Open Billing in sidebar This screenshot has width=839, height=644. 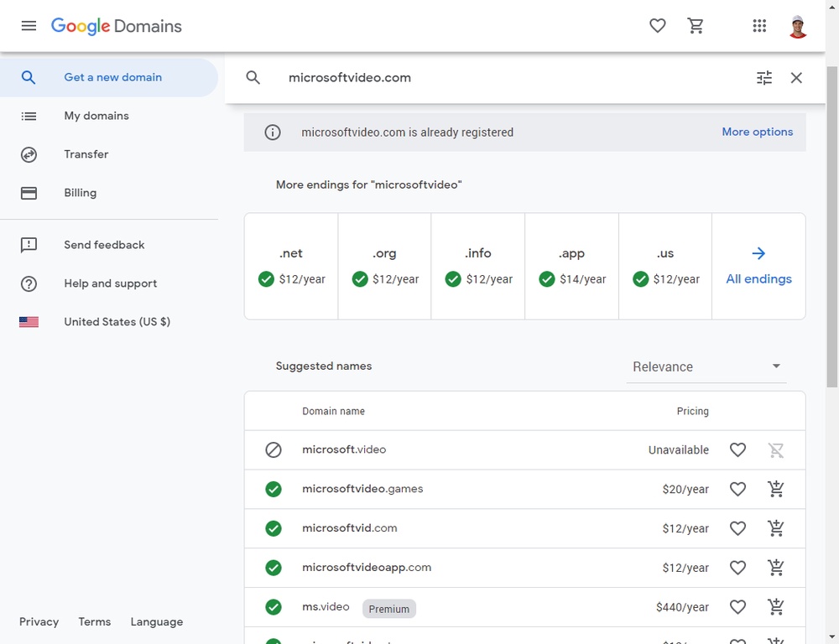108,193
